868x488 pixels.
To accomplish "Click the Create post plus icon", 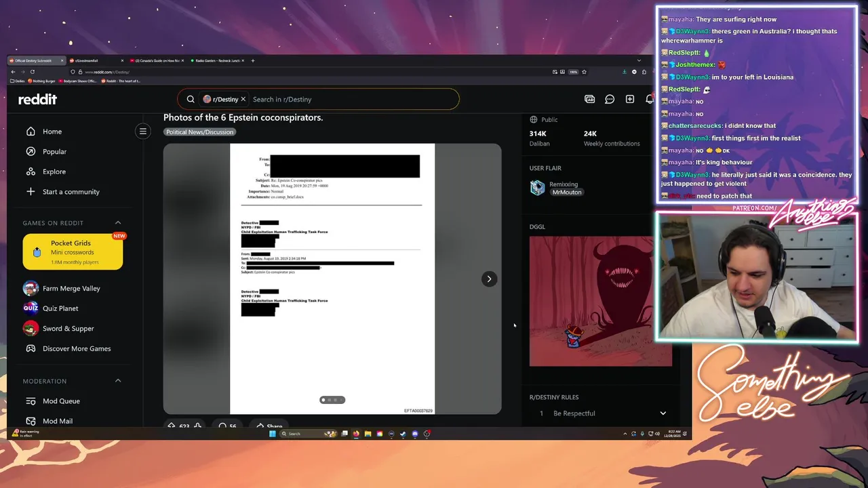I will point(630,99).
